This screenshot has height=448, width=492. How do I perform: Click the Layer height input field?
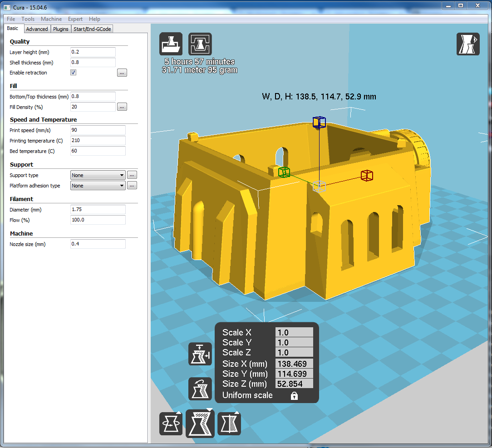coord(93,52)
